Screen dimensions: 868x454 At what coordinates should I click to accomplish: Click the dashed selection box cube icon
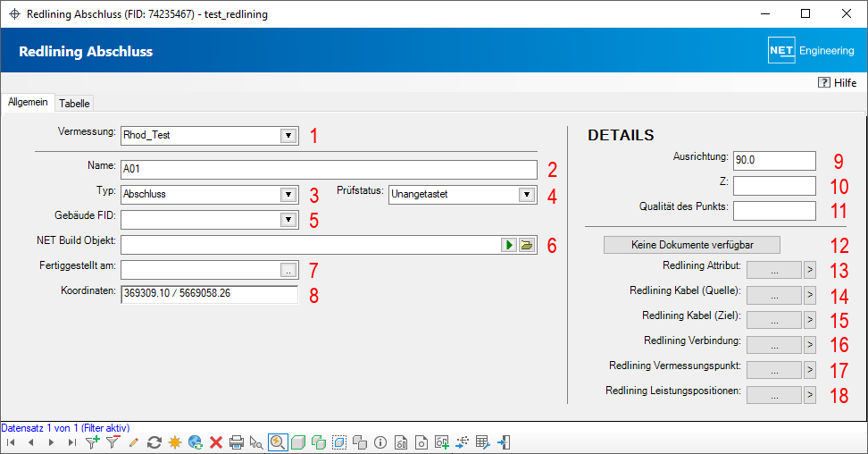point(339,442)
